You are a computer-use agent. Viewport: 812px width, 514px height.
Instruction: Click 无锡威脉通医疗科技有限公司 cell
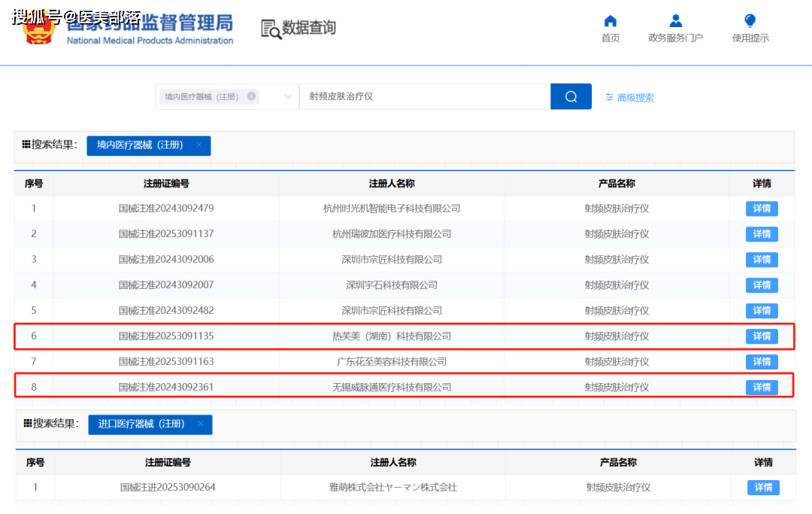point(392,387)
